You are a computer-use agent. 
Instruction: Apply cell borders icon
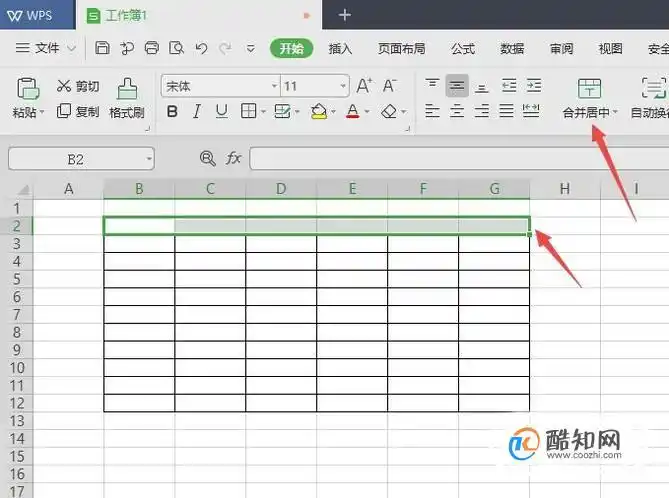pos(248,111)
